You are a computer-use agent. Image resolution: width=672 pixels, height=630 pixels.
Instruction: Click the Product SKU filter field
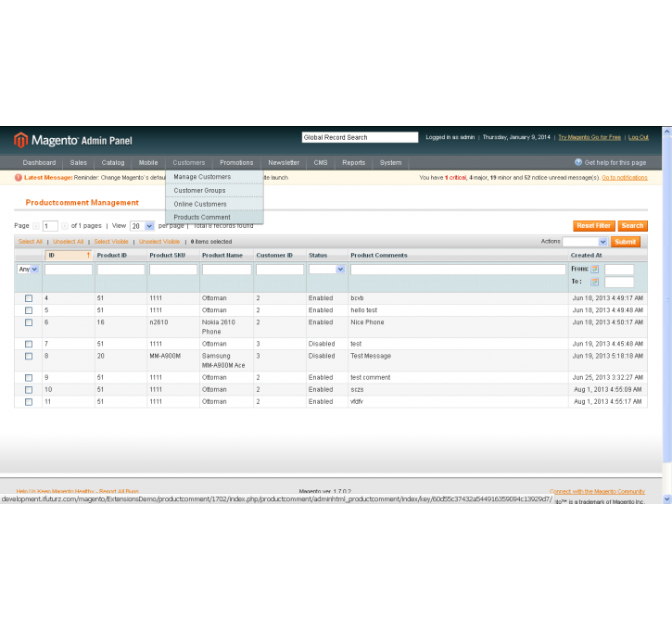click(x=173, y=270)
